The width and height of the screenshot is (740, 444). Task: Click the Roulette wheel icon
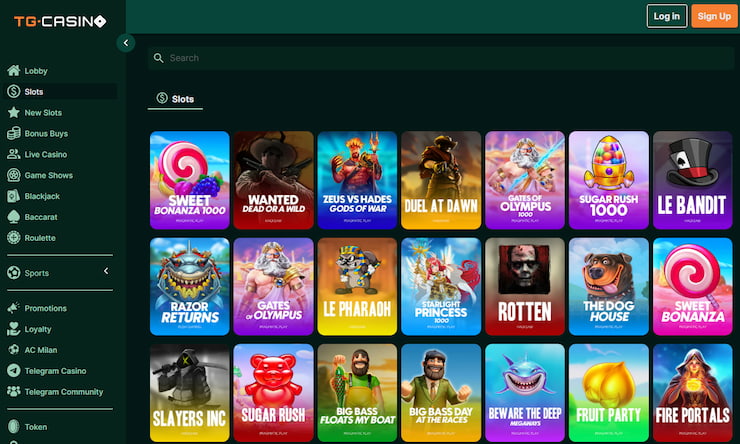coord(14,238)
